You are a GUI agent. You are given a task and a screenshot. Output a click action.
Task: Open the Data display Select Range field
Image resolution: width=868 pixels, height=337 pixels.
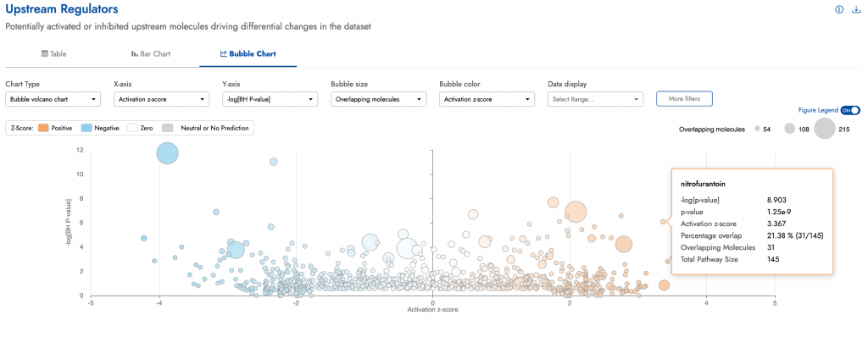[596, 99]
